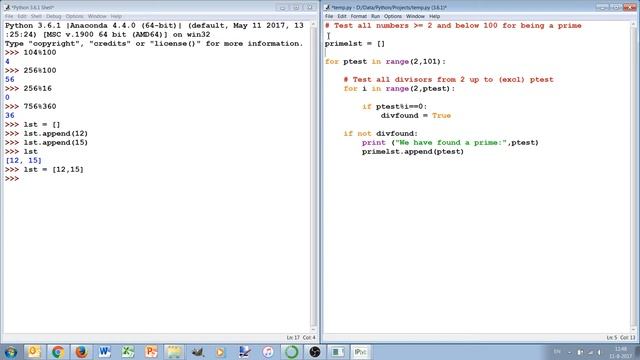Open the Run menu in temp.py editor

376,16
